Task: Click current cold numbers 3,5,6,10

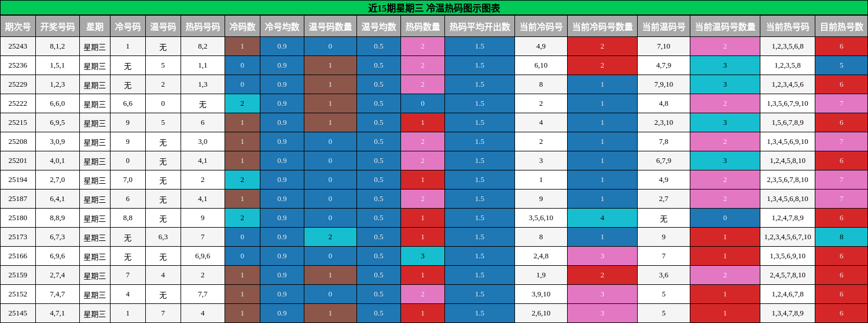Action: tap(541, 218)
